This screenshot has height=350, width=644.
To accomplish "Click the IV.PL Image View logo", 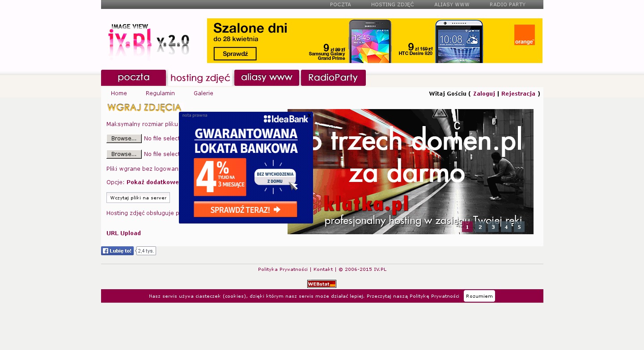I will 148,42.
